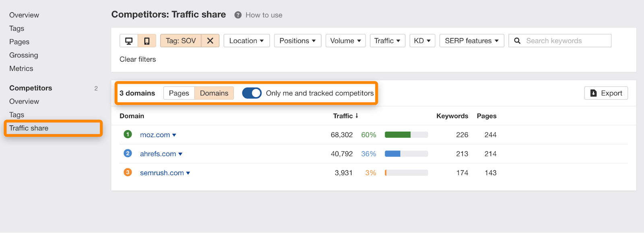
Task: Click the 3 domains count label
Action: tap(137, 93)
